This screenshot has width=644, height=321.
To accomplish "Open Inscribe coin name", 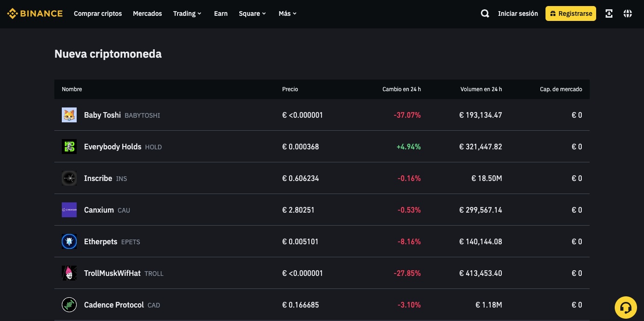I will [98, 178].
